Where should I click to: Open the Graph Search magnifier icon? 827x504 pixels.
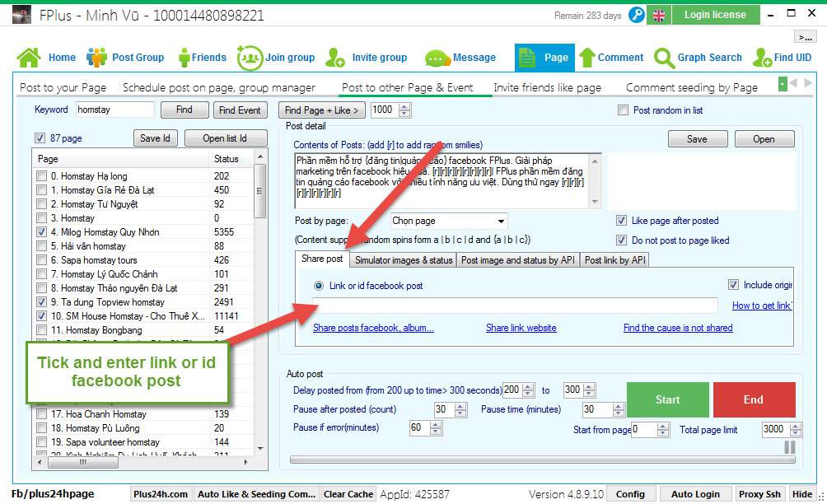664,58
